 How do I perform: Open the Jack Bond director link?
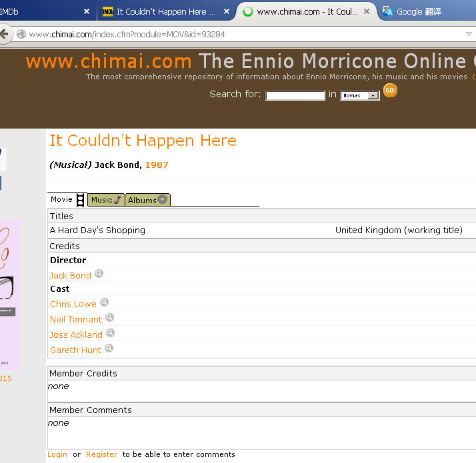pos(71,276)
